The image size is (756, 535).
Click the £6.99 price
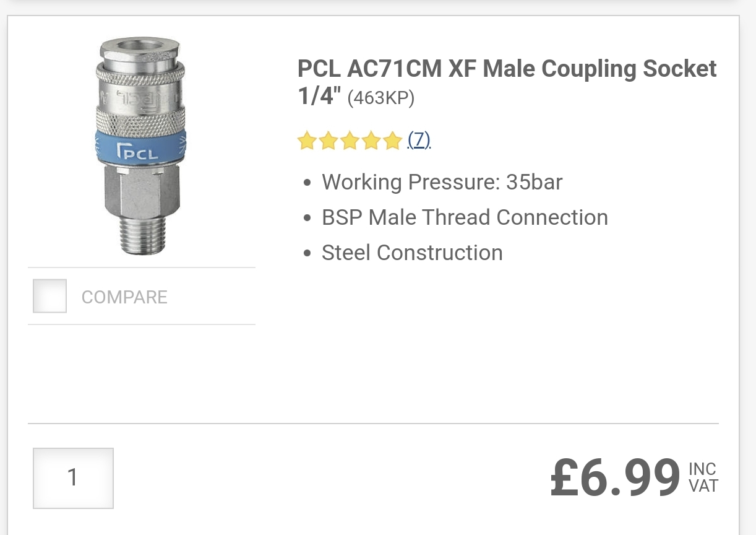[615, 478]
